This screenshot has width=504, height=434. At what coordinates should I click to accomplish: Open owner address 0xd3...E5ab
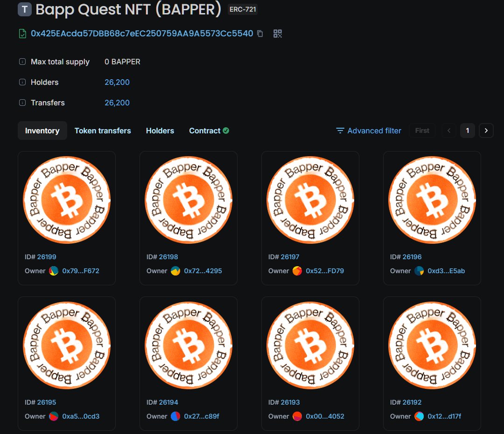pos(446,271)
